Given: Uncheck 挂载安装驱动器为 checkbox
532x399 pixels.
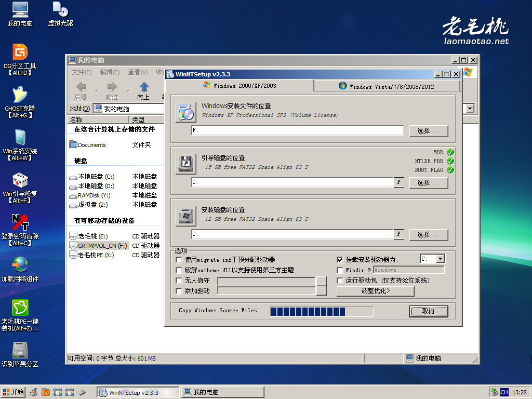Looking at the screenshot, I should (x=340, y=260).
